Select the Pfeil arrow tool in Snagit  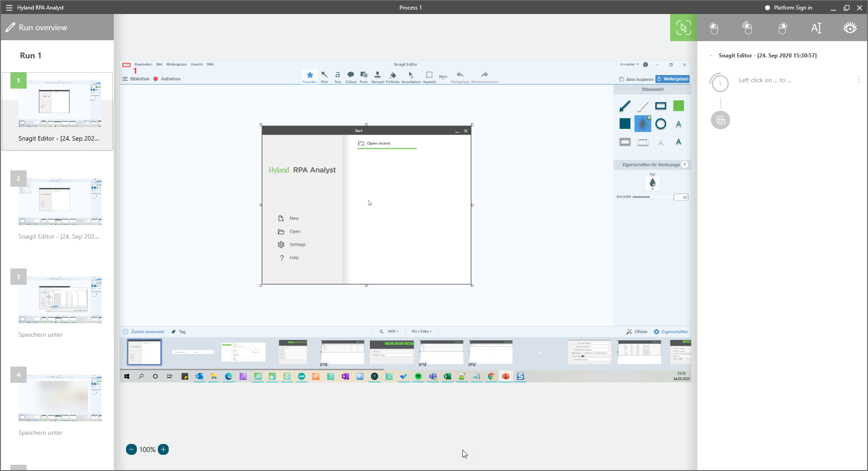(x=324, y=76)
